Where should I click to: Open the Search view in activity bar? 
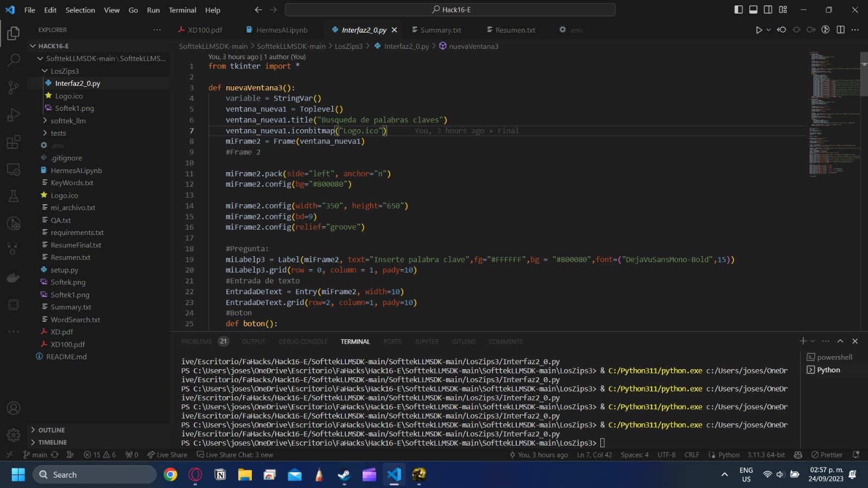point(14,60)
